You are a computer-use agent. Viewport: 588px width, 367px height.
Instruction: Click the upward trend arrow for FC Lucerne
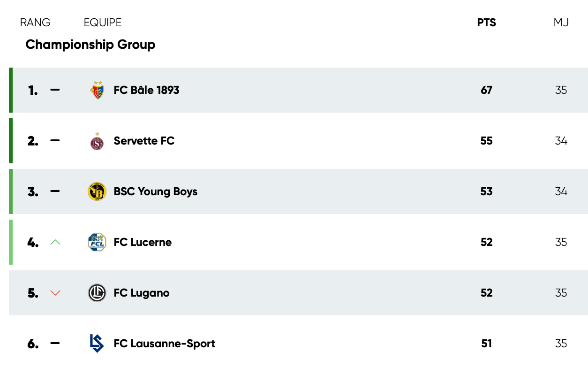pos(55,242)
